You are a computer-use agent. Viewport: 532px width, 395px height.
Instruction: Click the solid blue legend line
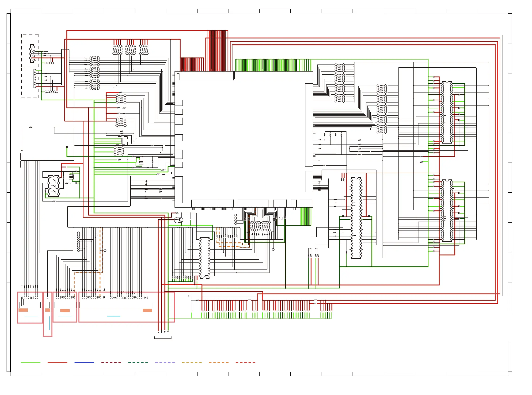[x=84, y=363]
